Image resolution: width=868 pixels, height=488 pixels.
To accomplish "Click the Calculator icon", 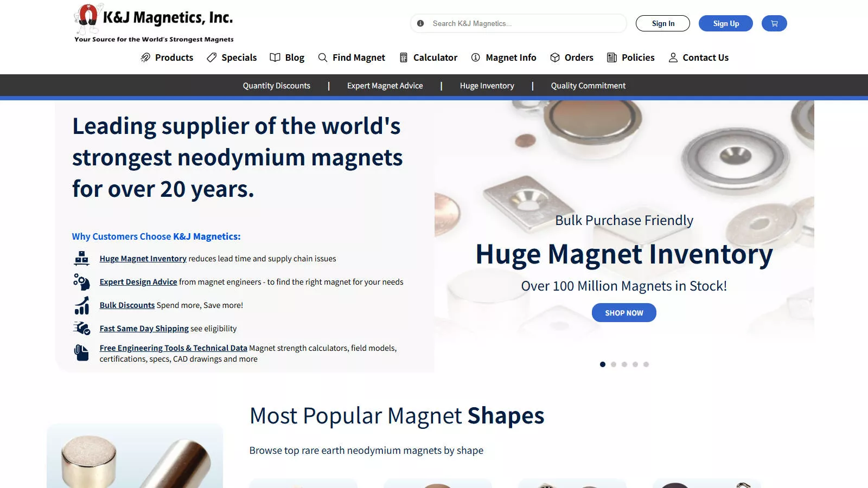I will (404, 57).
